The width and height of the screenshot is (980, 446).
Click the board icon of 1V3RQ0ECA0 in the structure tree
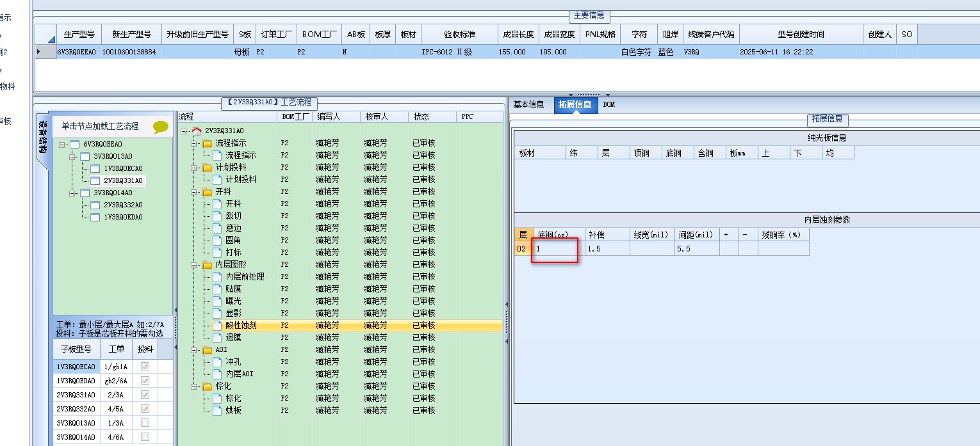tap(95, 168)
